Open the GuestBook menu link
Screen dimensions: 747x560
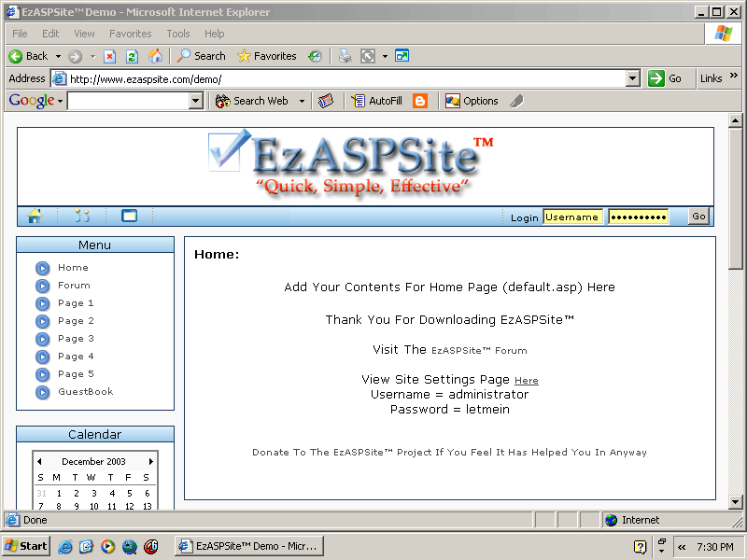[86, 392]
